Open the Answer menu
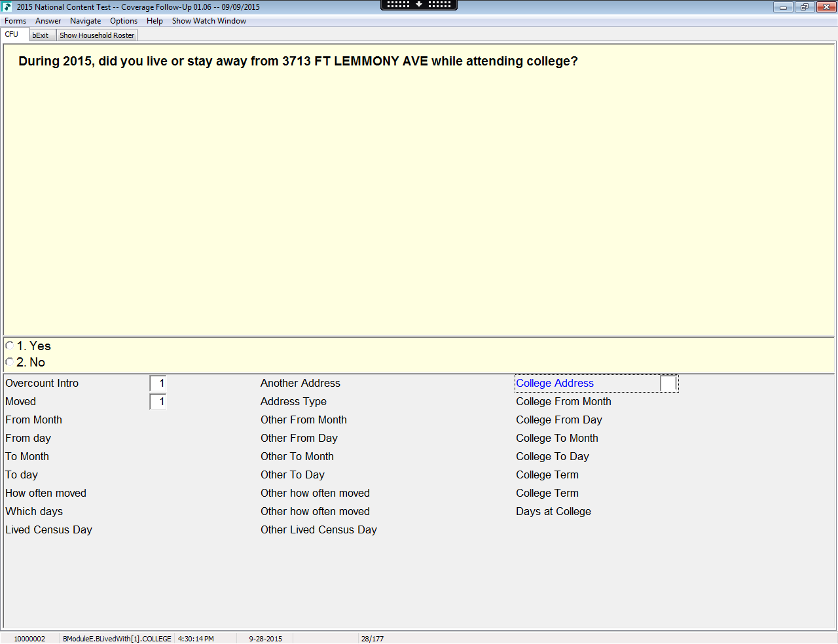Image resolution: width=838 pixels, height=644 pixels. (x=48, y=21)
